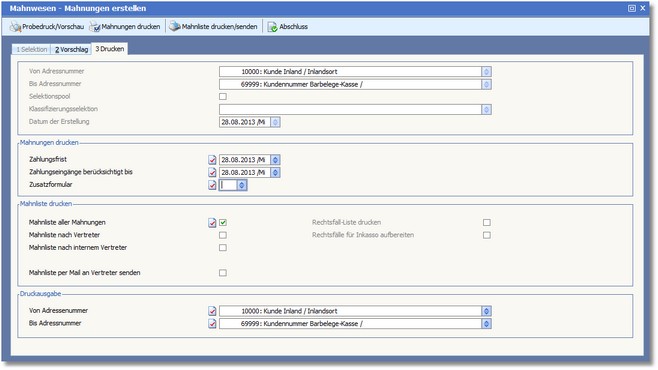Open Druckausgabe Von Adressenummer dropdown arrow
The height and width of the screenshot is (370, 658).
point(486,311)
